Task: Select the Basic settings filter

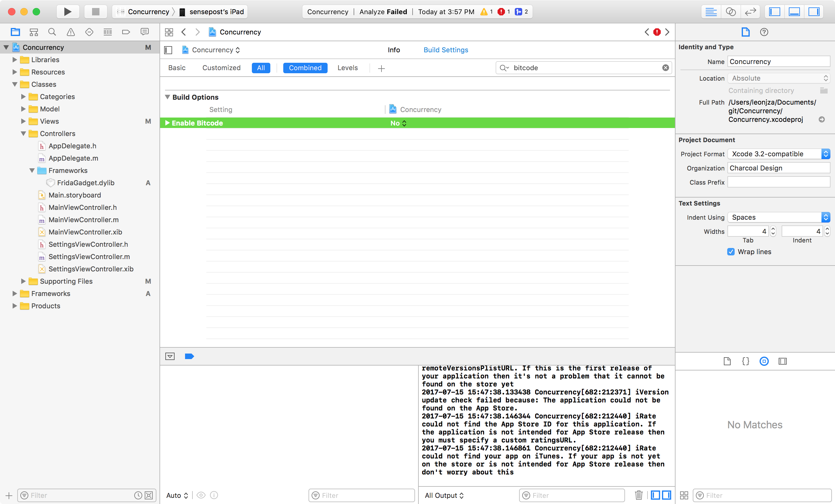Action: [177, 68]
